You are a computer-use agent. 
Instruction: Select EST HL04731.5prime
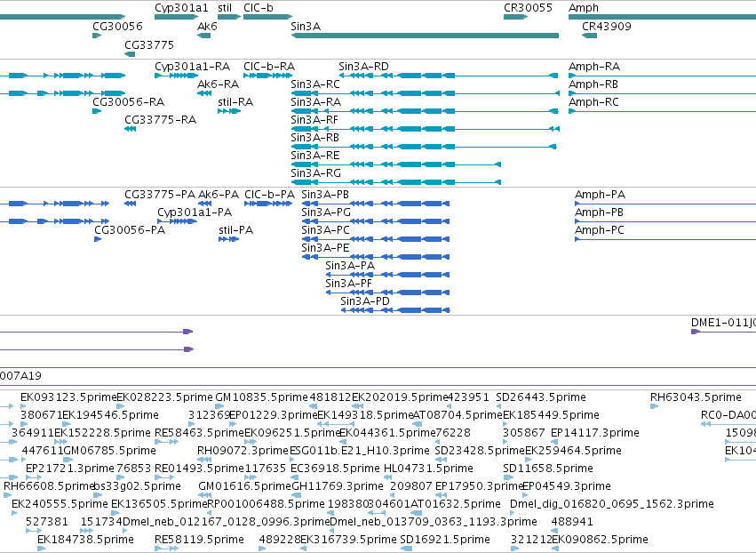point(388,477)
